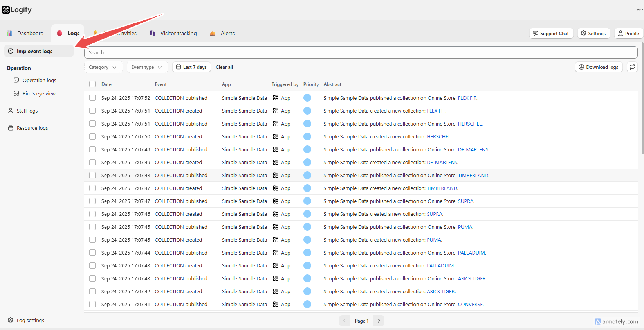Click App icon in TIMBERLAND published row
Image resolution: width=644 pixels, height=330 pixels.
tap(276, 175)
